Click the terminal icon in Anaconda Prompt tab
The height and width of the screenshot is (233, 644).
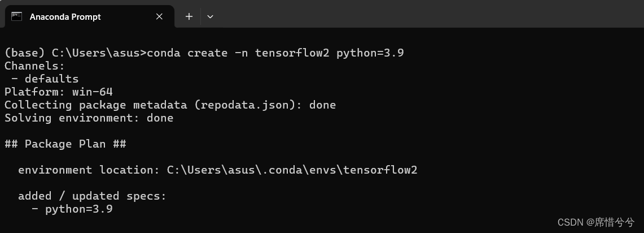16,16
